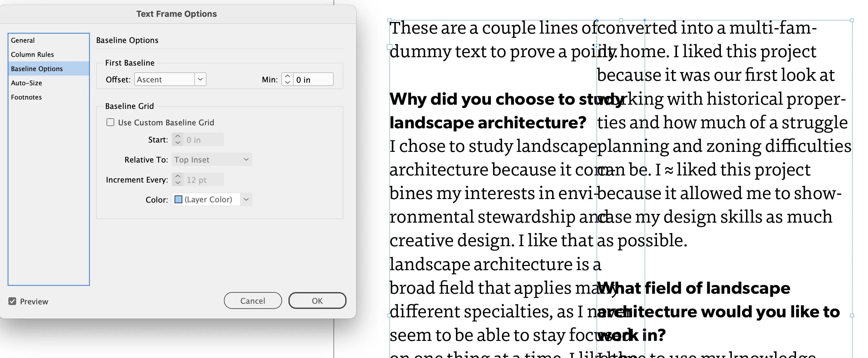
Task: Increase the Min value stepper up arrow
Action: (287, 76)
